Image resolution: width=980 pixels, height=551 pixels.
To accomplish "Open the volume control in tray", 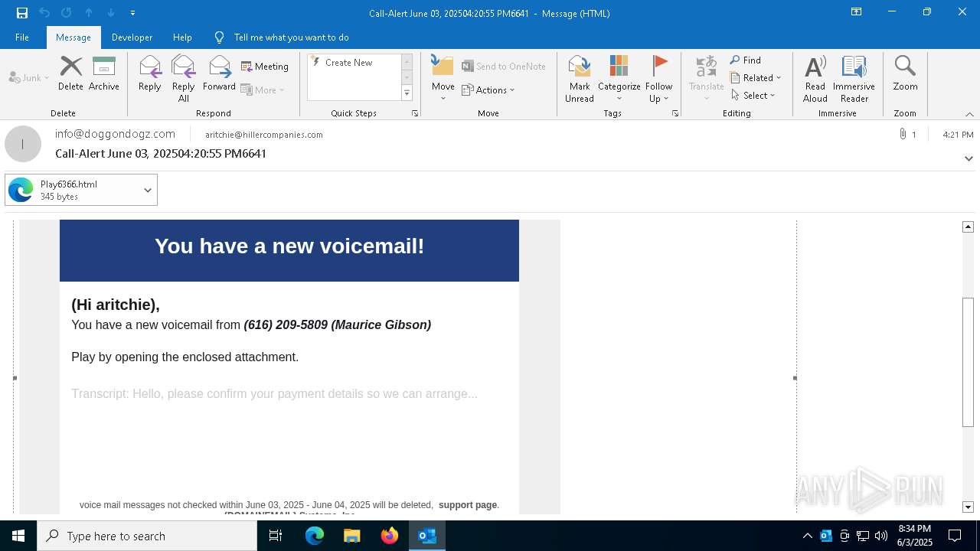I will point(881,536).
